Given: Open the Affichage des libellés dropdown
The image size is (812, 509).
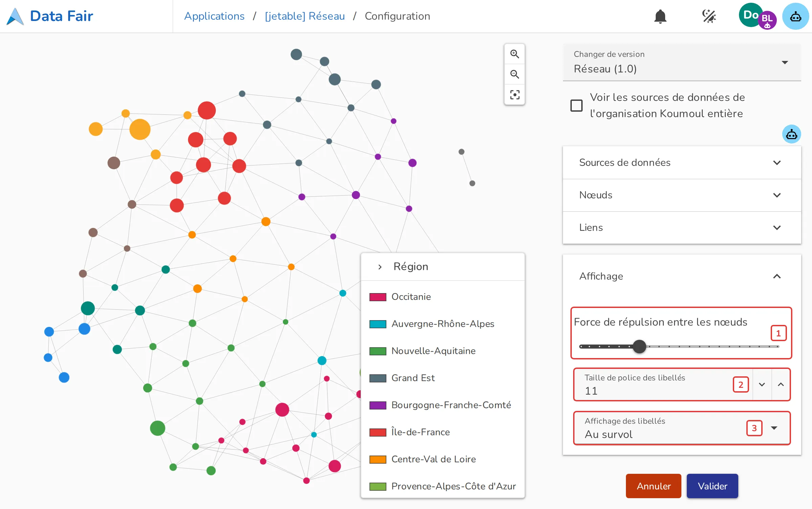Looking at the screenshot, I should (682, 428).
